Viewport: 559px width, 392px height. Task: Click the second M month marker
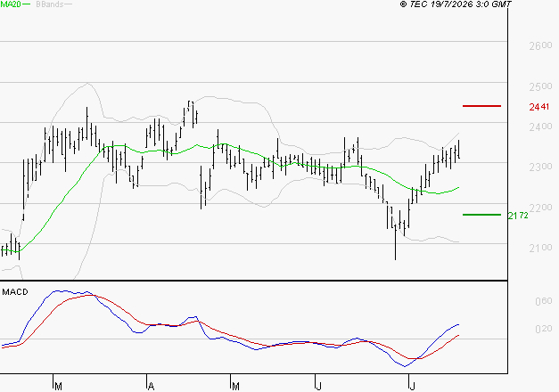pyautogui.click(x=235, y=387)
